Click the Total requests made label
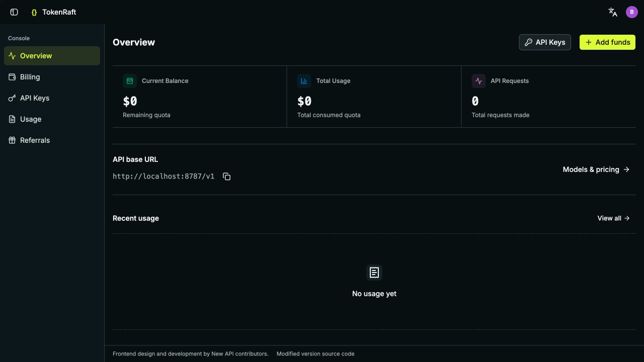The width and height of the screenshot is (644, 362). coord(501,115)
